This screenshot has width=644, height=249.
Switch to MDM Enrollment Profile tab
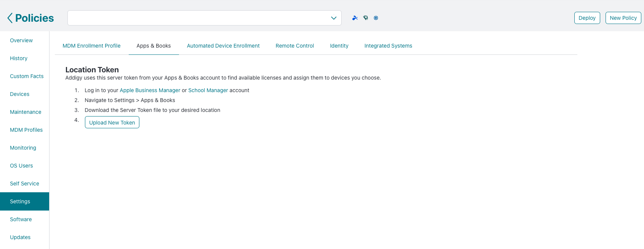point(91,46)
